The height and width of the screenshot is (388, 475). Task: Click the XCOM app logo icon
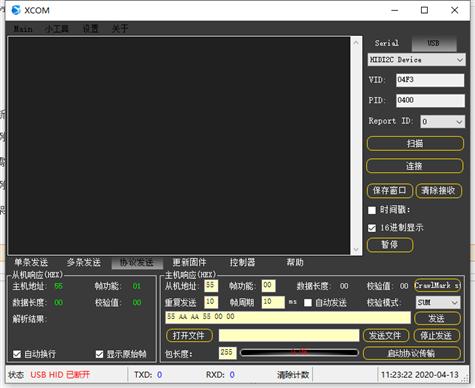click(15, 10)
